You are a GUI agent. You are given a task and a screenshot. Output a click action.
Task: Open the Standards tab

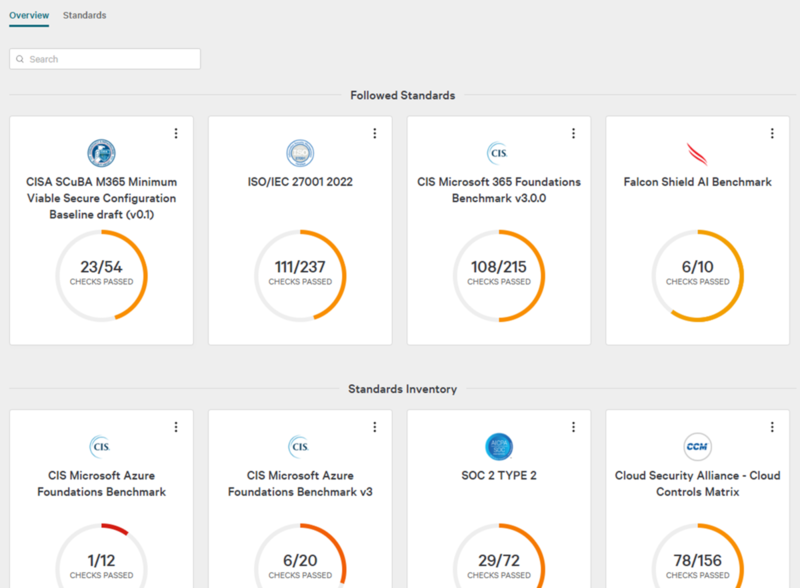tap(85, 15)
